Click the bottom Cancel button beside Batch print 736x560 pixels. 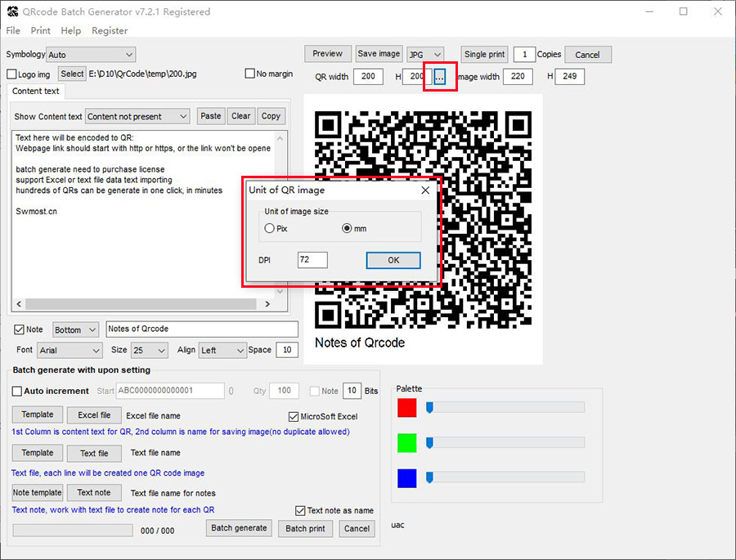click(x=357, y=529)
